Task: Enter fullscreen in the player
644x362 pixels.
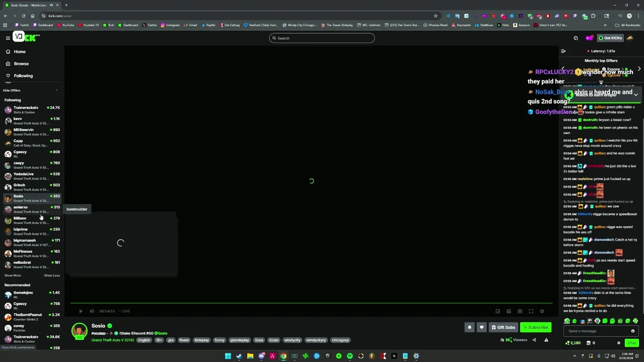Action: coord(531,311)
